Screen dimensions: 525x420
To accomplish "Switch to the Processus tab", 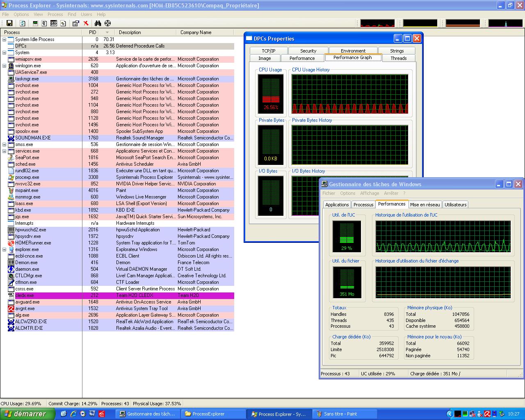I will point(363,205).
